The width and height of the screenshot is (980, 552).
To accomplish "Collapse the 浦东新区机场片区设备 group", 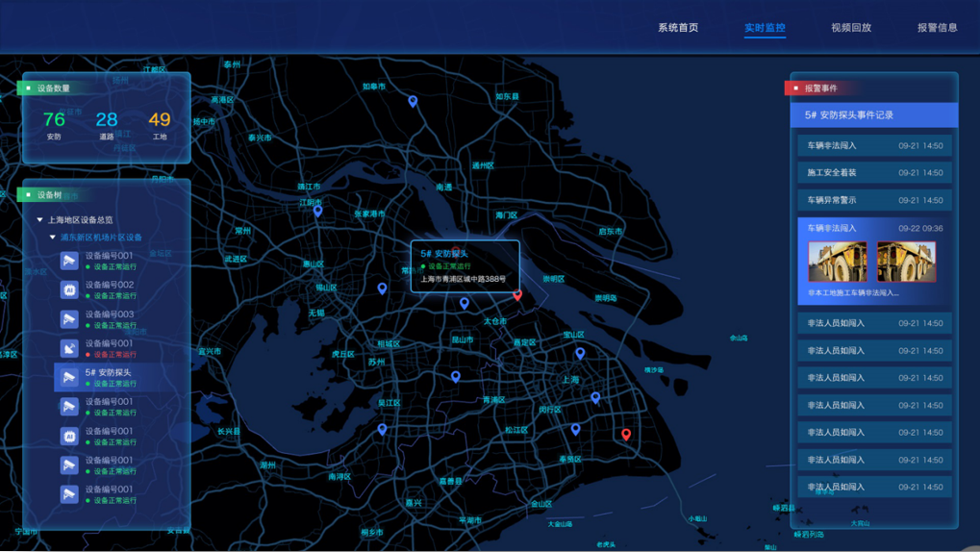I will 53,238.
